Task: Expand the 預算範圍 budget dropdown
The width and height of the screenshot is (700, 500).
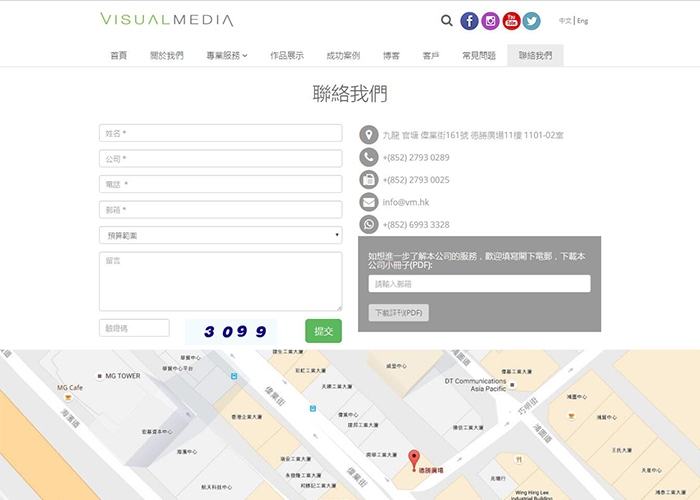Action: tap(220, 235)
